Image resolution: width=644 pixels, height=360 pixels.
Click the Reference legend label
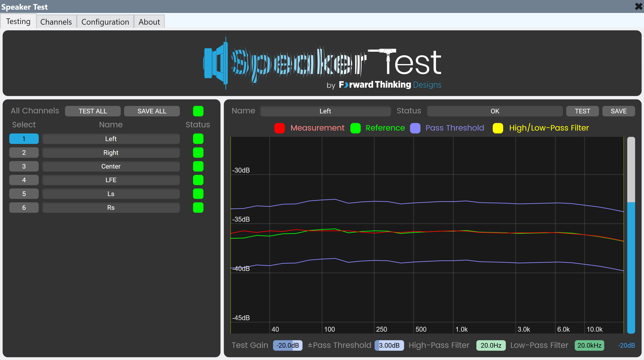(x=385, y=128)
